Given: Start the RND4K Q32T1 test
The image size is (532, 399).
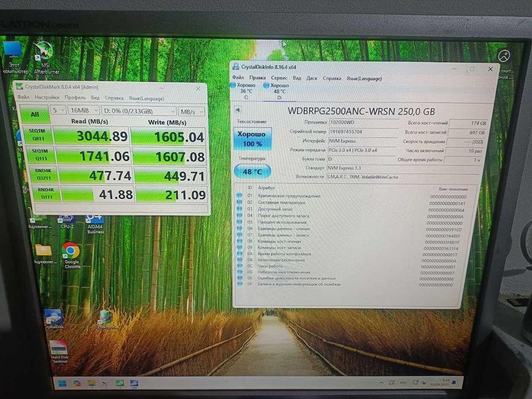Looking at the screenshot, I should (44, 174).
